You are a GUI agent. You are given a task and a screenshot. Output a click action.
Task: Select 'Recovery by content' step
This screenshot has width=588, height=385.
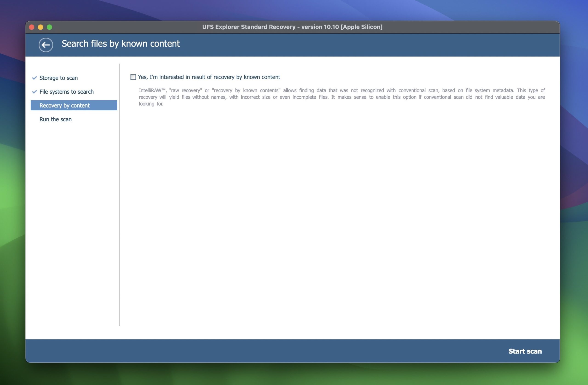pos(74,105)
